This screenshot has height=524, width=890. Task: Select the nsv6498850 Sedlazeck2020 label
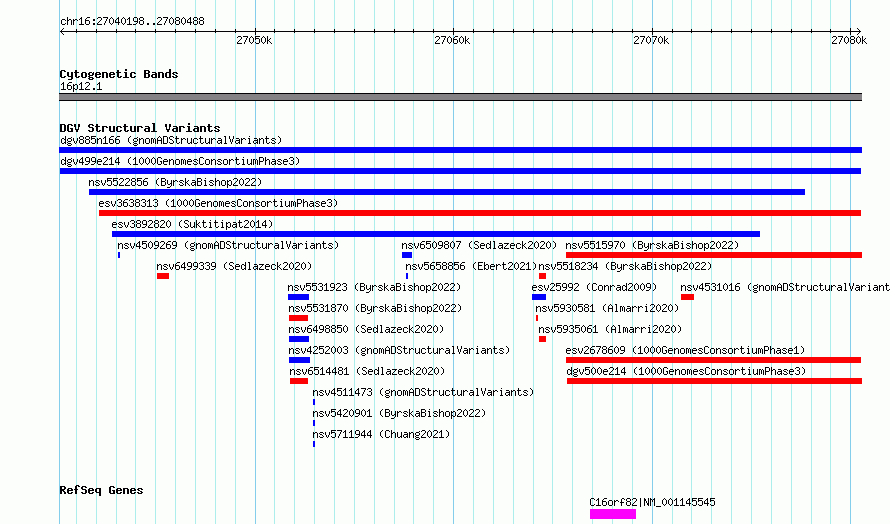tap(366, 329)
